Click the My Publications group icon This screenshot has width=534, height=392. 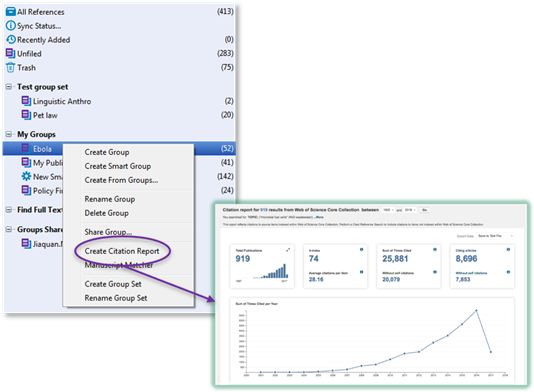(x=26, y=162)
